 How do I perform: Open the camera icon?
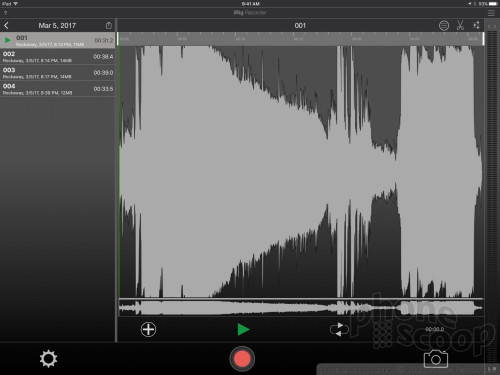click(x=436, y=359)
